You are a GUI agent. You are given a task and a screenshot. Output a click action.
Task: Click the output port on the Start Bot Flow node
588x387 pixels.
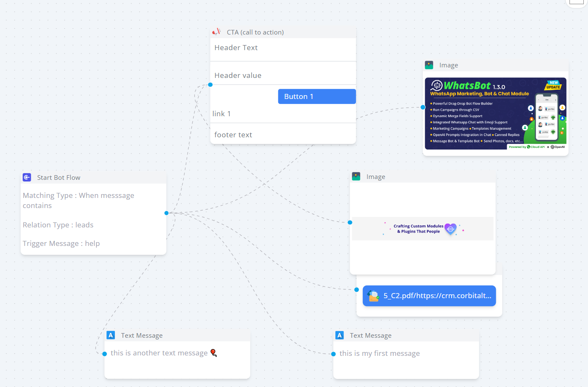point(166,213)
